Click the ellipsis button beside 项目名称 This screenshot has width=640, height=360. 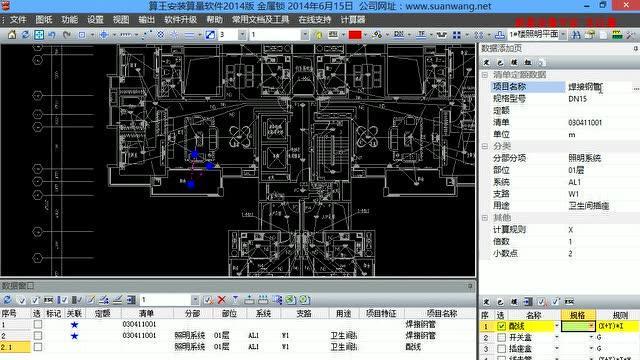click(636, 87)
